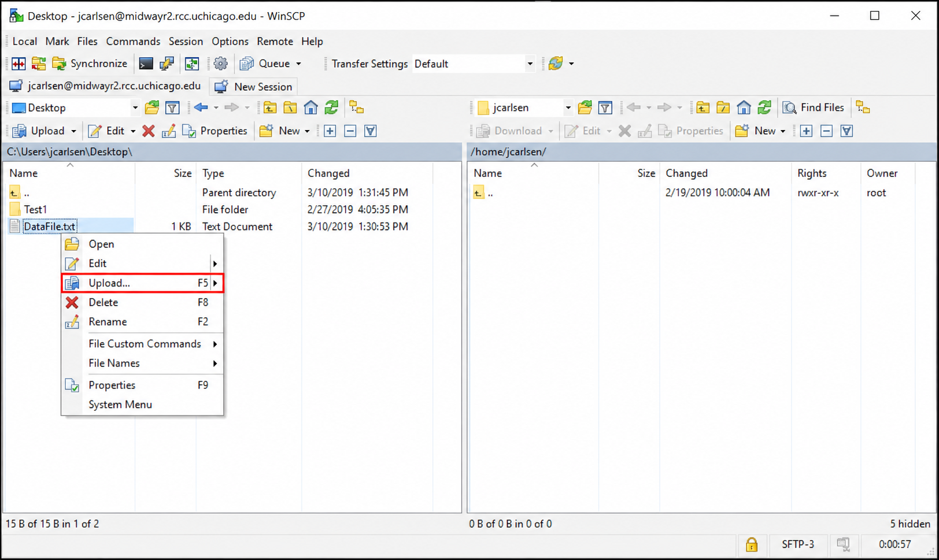The width and height of the screenshot is (939, 560).
Task: Expand File Names submenu
Action: tap(142, 364)
